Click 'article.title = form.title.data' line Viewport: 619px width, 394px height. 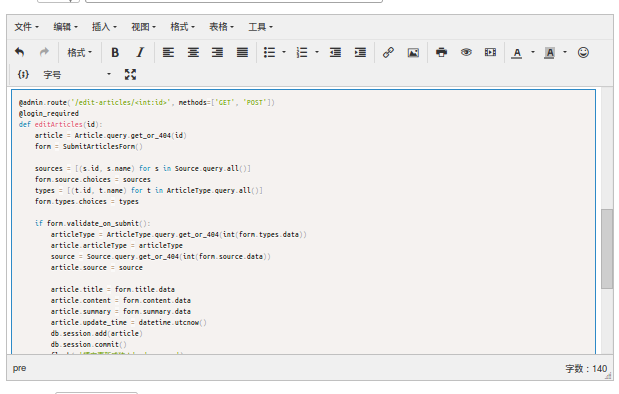[x=113, y=289]
